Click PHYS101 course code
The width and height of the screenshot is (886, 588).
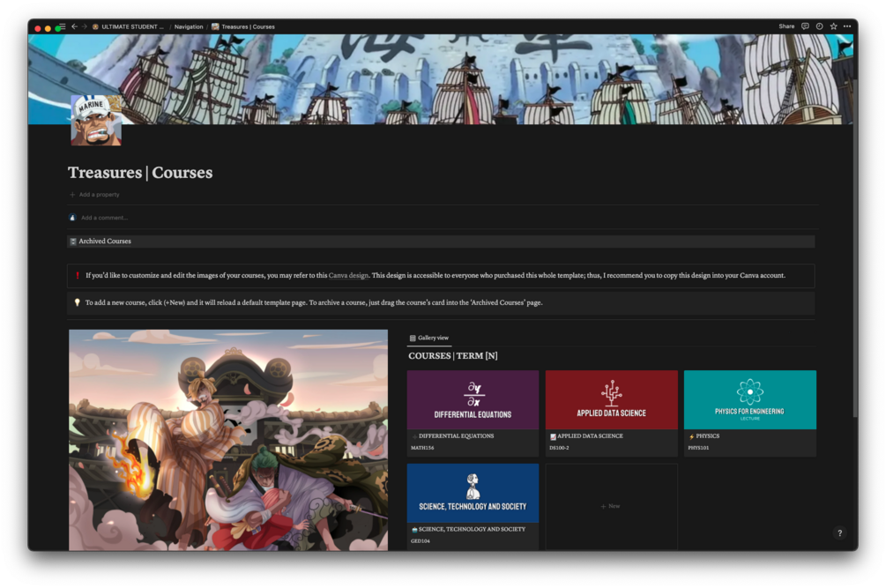click(698, 448)
